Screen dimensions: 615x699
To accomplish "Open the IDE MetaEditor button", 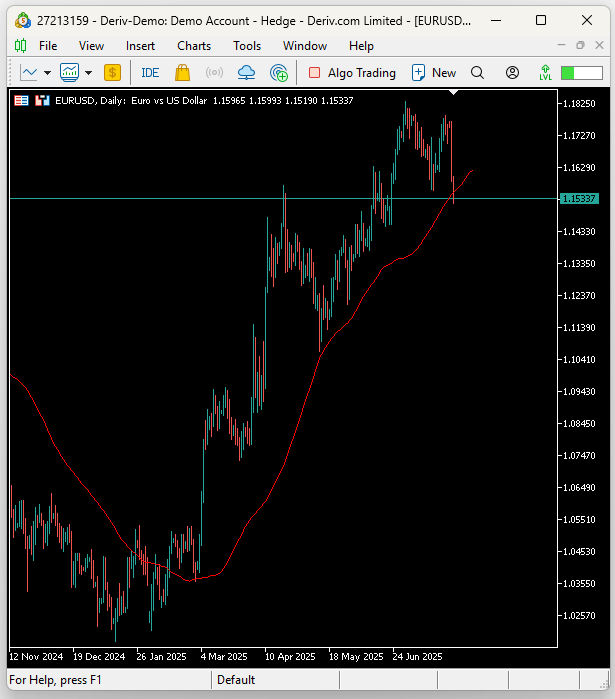I will point(150,73).
